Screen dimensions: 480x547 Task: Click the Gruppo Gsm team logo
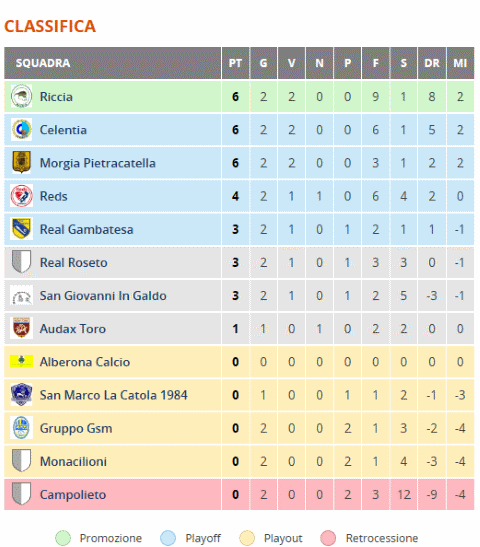click(21, 427)
